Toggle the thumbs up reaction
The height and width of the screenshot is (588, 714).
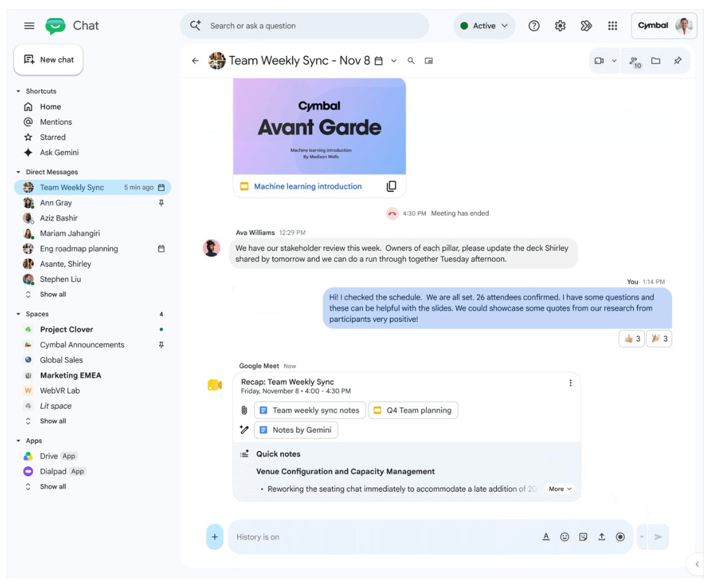[x=632, y=339]
